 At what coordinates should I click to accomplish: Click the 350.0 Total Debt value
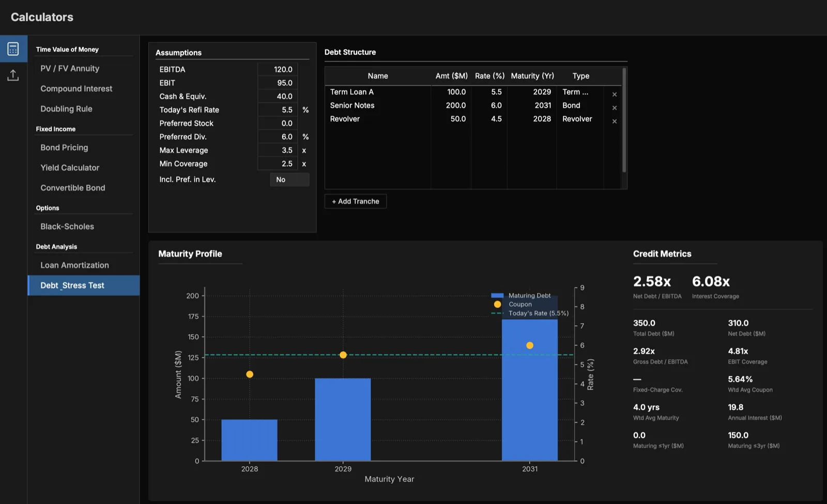click(644, 323)
